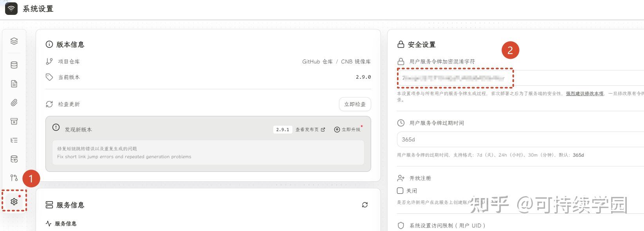Viewport: 644px width, 231px height.
Task: Click the 检查更新 label
Action: [69, 104]
